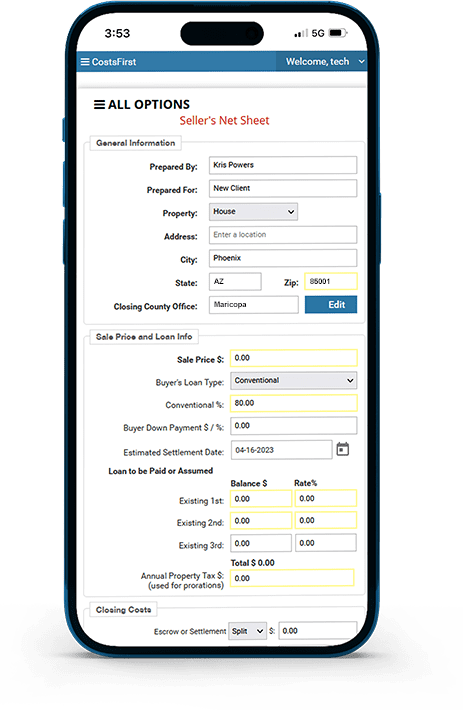Select the Zip code field

[x=331, y=281]
